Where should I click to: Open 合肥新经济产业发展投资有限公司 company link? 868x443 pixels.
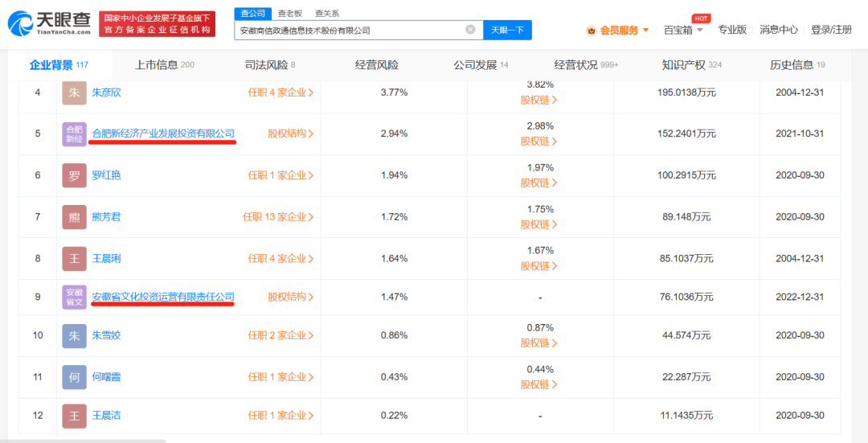(163, 133)
